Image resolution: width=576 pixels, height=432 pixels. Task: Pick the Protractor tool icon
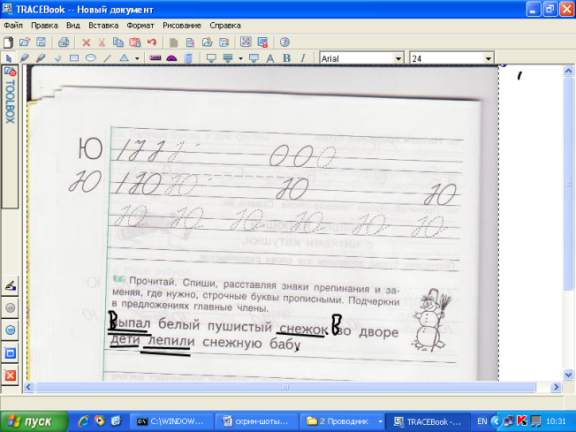pos(172,58)
